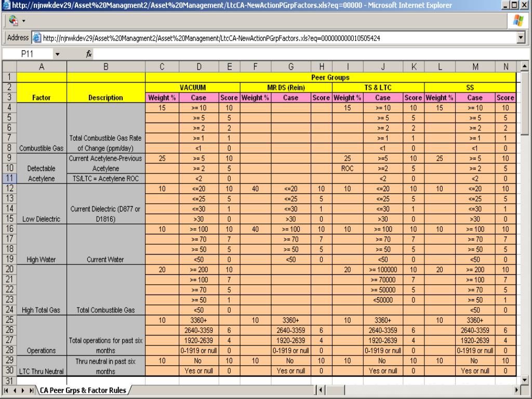Click the TS/LTC = Acetylene ROC cell
532x399 pixels.
(x=106, y=179)
